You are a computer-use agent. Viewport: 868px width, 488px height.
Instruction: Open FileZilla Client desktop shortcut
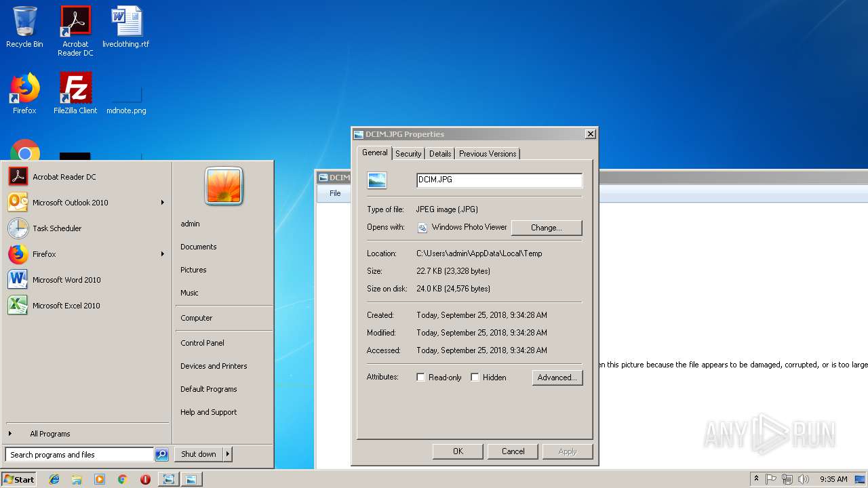tap(75, 94)
